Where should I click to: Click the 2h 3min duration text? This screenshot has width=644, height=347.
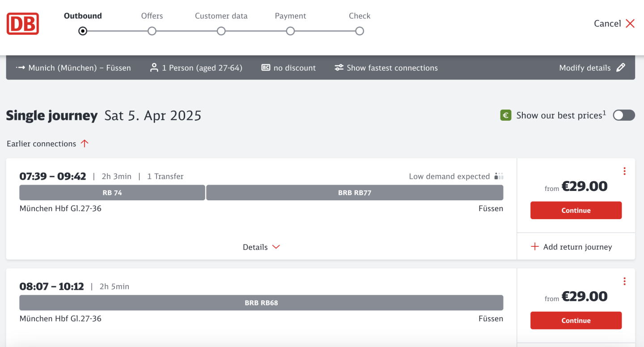click(117, 176)
